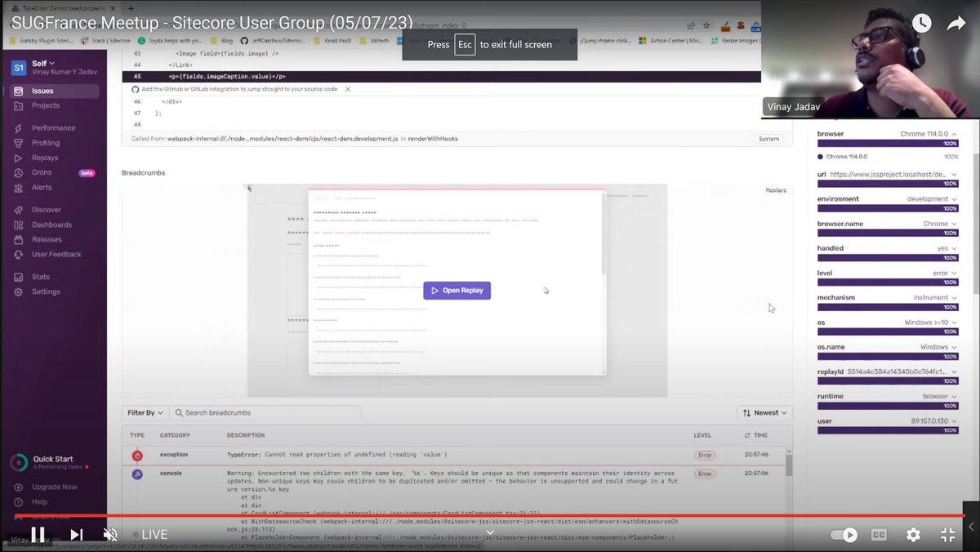Dismiss the GitHub integration hint
Image resolution: width=980 pixels, height=552 pixels.
[x=348, y=89]
